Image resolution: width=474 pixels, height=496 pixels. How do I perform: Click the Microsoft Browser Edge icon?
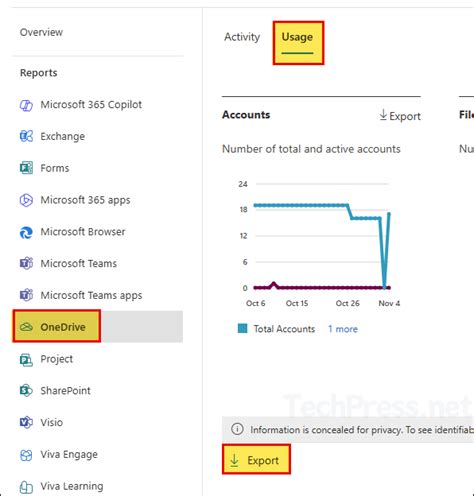pyautogui.click(x=26, y=232)
